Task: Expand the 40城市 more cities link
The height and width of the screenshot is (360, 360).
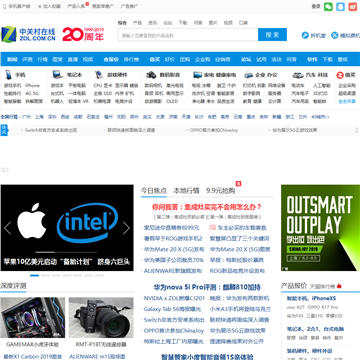Action: click(320, 117)
